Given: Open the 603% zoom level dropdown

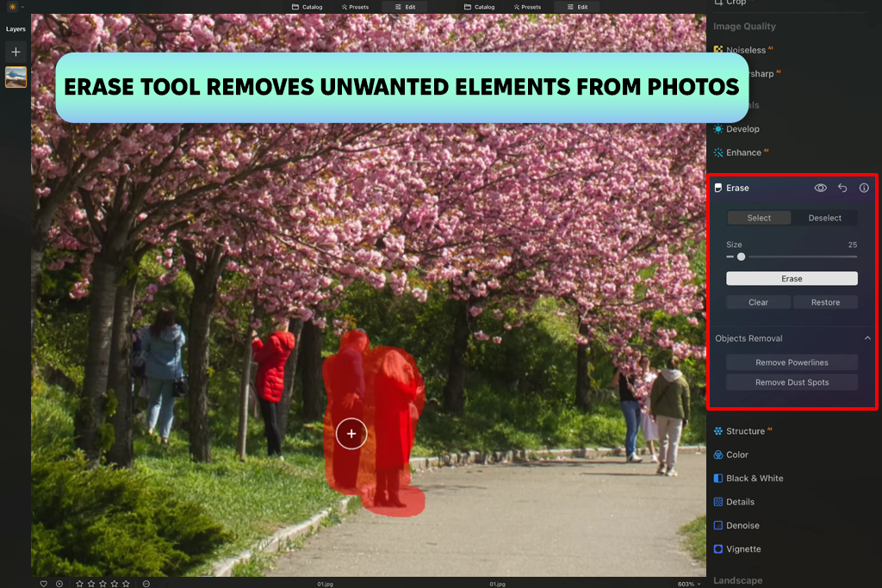Looking at the screenshot, I should 689,584.
